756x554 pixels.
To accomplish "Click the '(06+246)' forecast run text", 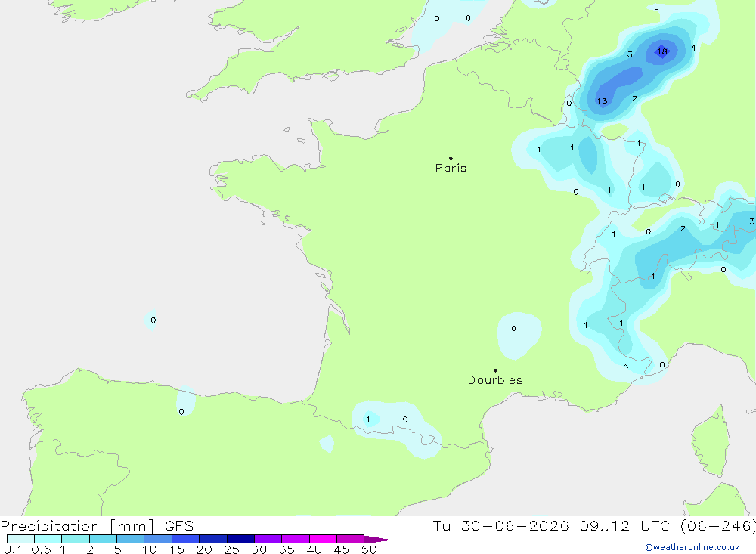I will click(x=718, y=526).
